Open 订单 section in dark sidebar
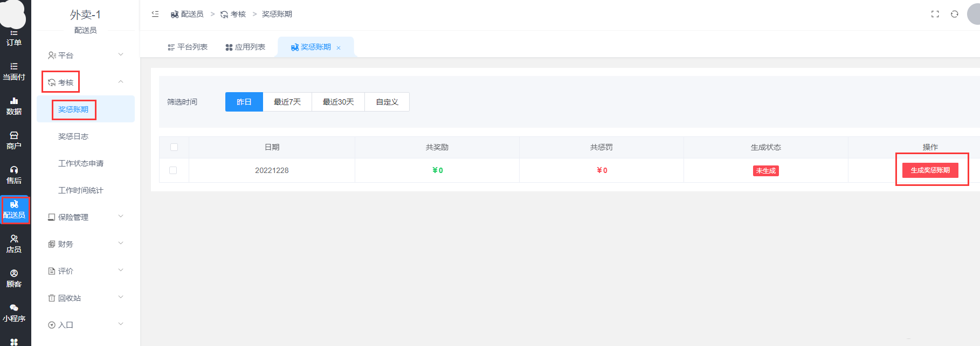Viewport: 980px width, 346px height. point(14,38)
